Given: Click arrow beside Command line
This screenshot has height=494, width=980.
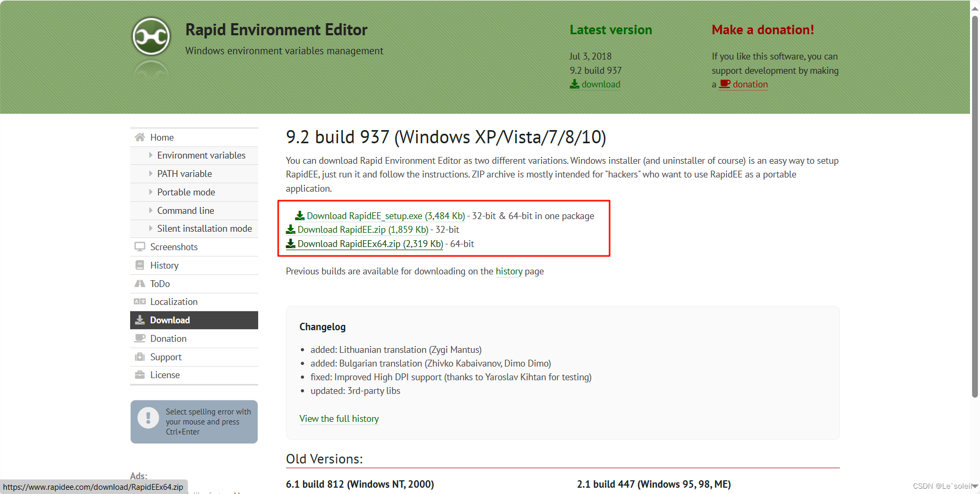Looking at the screenshot, I should [x=151, y=210].
